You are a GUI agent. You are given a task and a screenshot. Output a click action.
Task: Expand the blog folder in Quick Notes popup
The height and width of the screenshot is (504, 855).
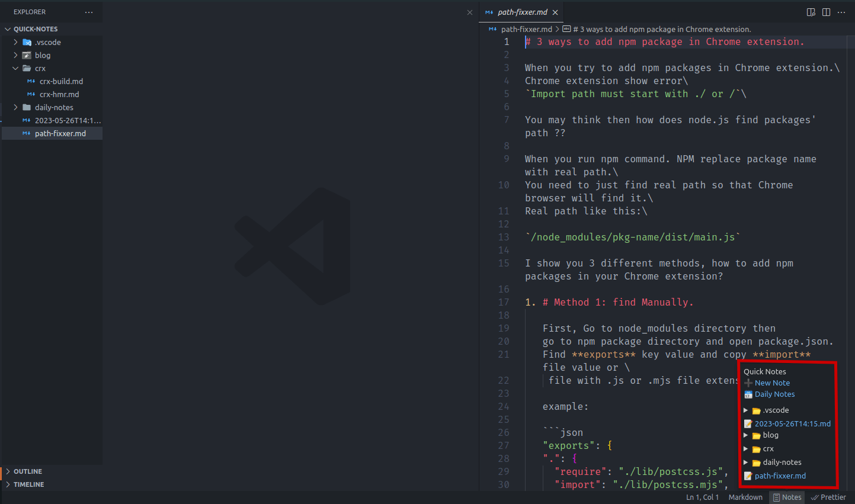point(745,435)
